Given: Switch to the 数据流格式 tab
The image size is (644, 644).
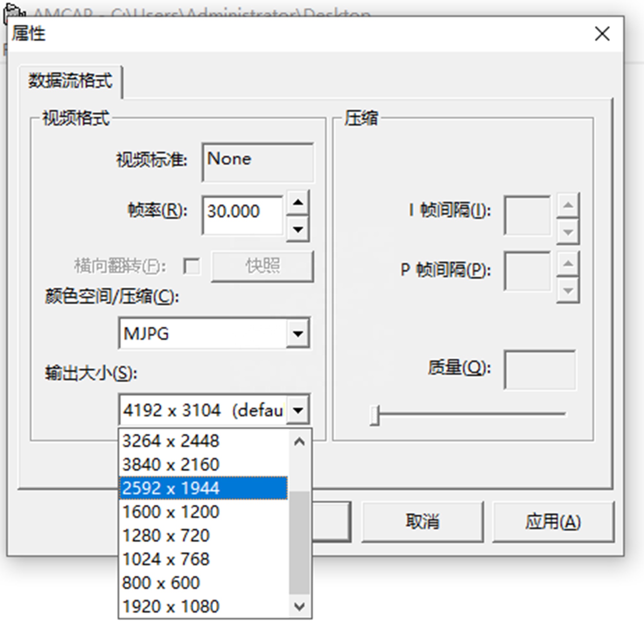Looking at the screenshot, I should pos(70,81).
